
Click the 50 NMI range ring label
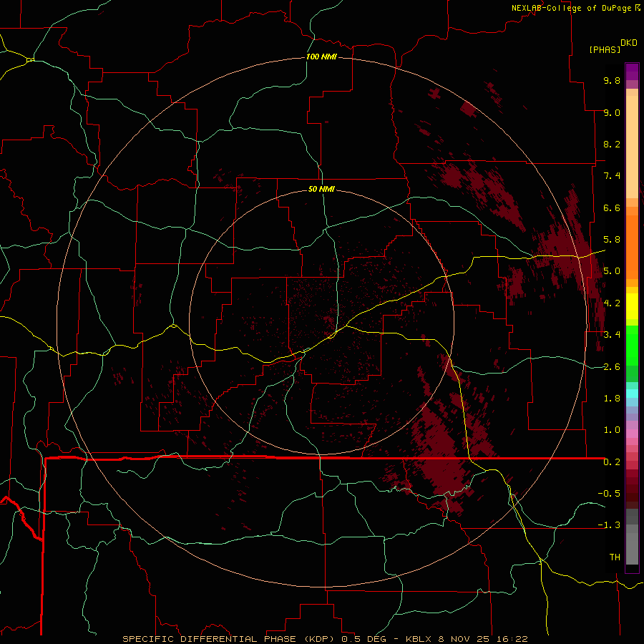321,189
